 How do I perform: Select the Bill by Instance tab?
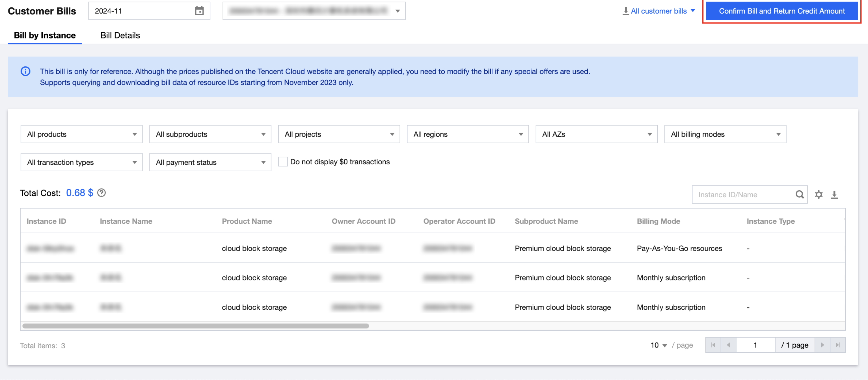click(x=45, y=35)
